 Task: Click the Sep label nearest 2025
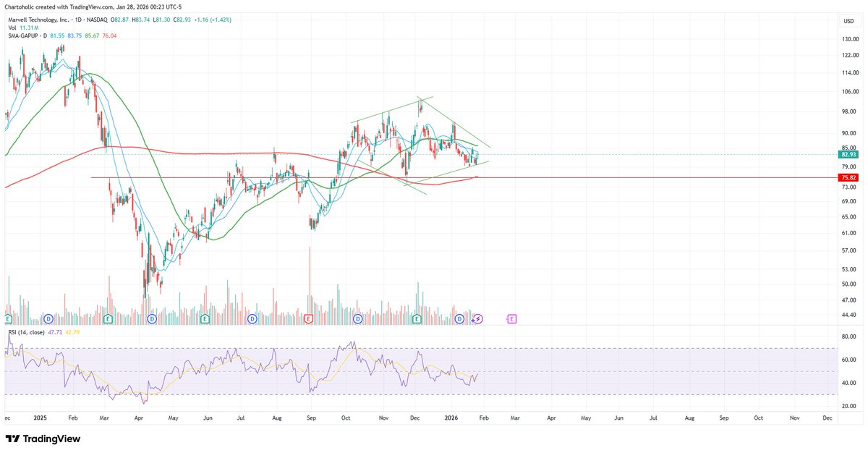pyautogui.click(x=310, y=418)
